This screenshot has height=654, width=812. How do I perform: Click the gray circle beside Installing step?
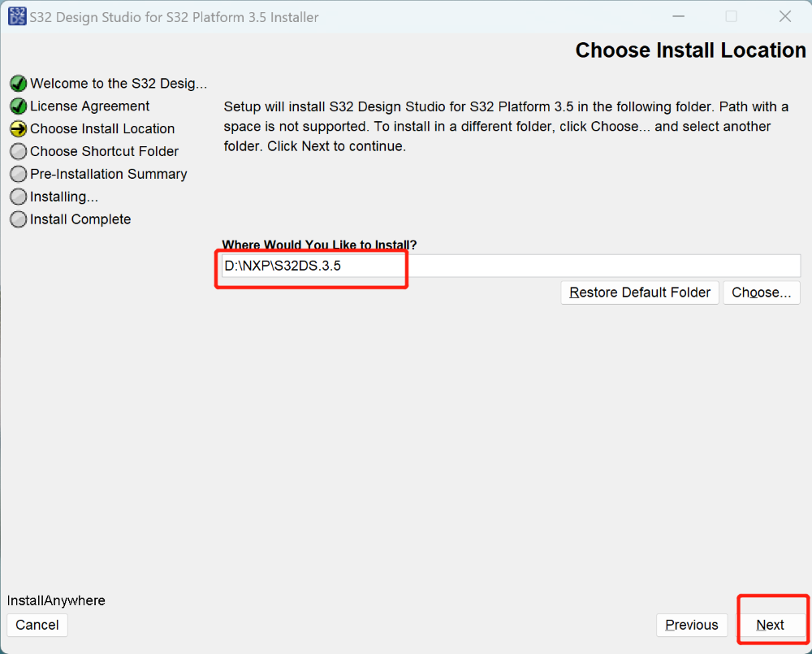[18, 197]
